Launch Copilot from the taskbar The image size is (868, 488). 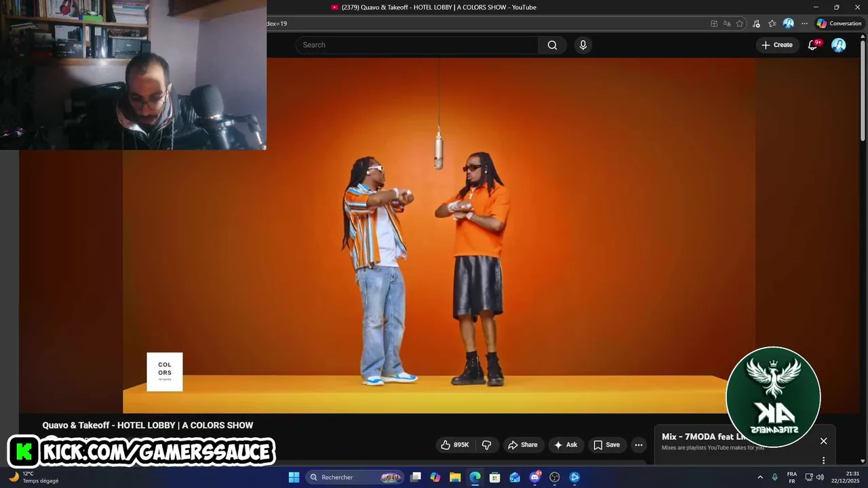(x=435, y=477)
